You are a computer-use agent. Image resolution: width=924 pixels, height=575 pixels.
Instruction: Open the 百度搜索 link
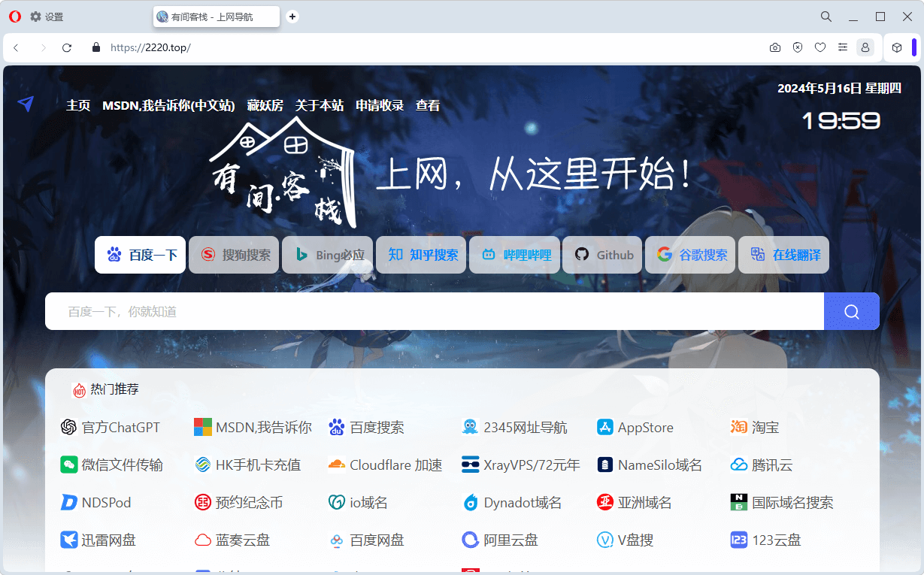tap(367, 428)
